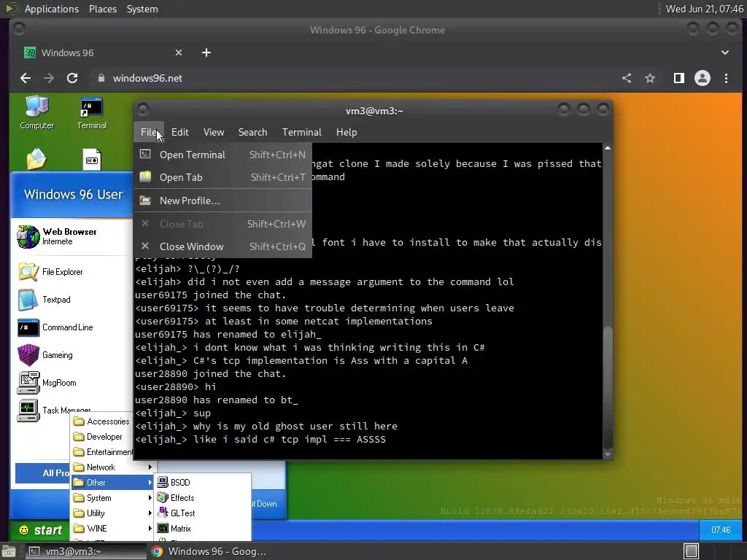
Task: Go back in Chrome
Action: pyautogui.click(x=26, y=78)
